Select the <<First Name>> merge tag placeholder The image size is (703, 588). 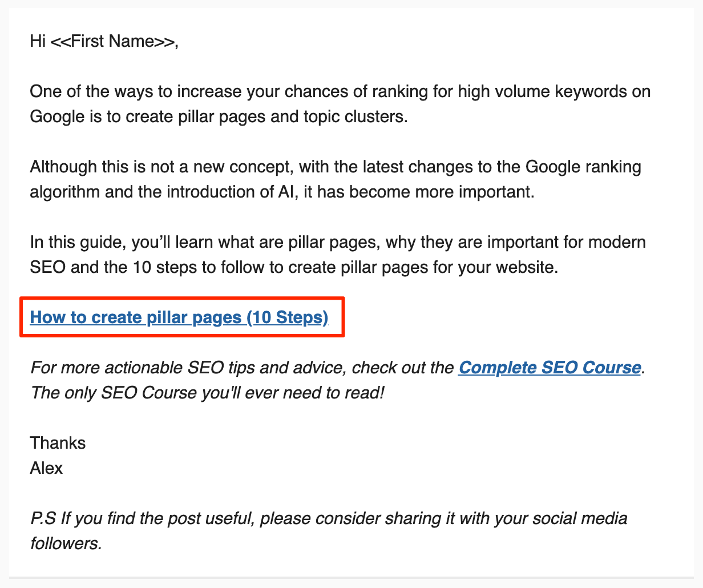113,42
